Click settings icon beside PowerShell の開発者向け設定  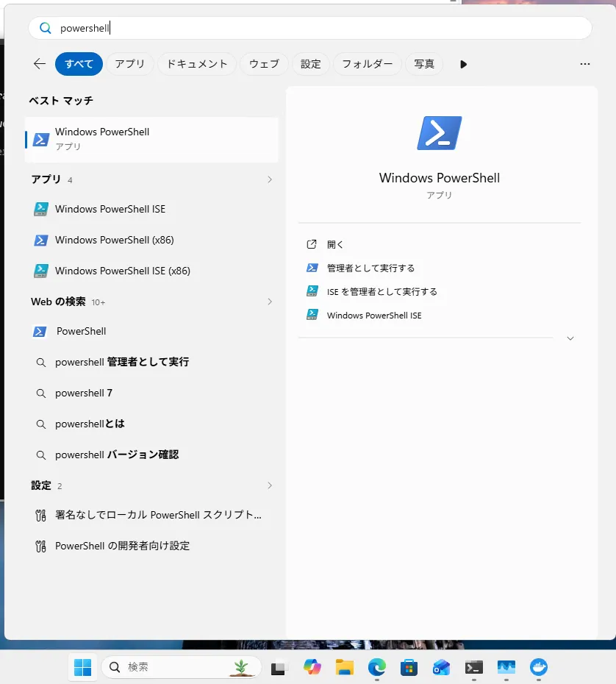[40, 546]
